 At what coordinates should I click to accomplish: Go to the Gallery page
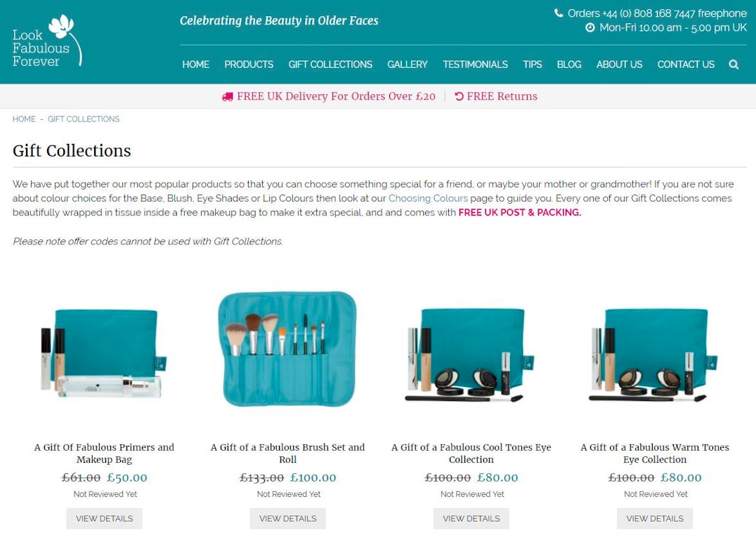tap(408, 65)
